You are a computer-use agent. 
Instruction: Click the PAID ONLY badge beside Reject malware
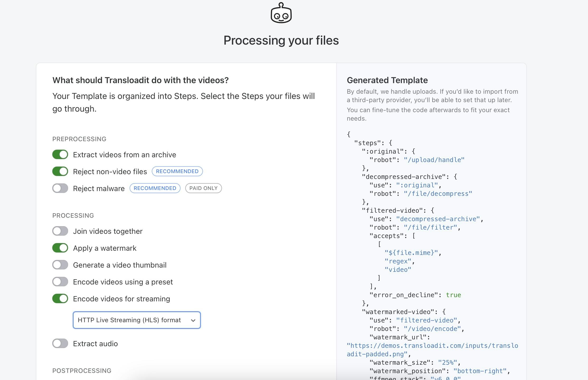tap(203, 188)
